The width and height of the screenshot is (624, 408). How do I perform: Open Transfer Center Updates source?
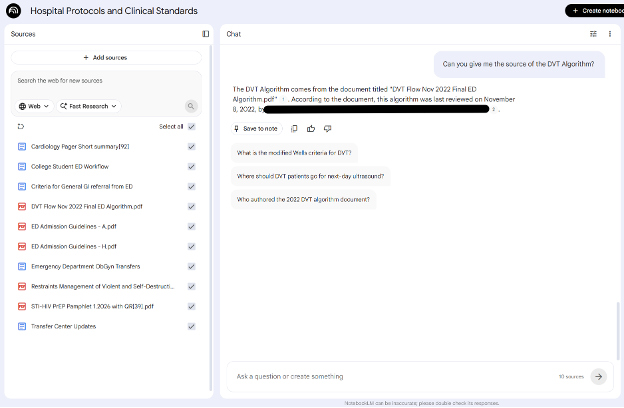coord(63,326)
